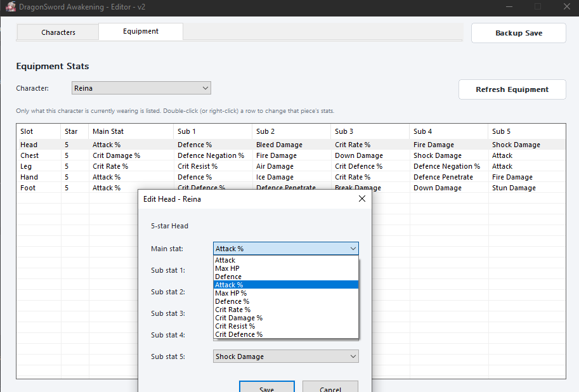579x392 pixels.
Task: Select highlighted Attack % in dropdown list
Action: [286, 285]
